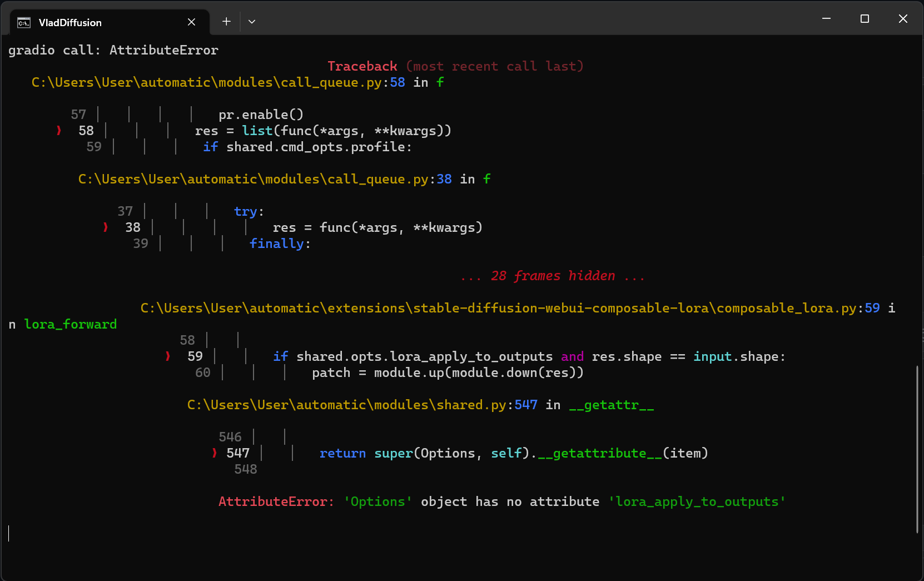924x581 pixels.
Task: Click the 'finally:' code line
Action: (280, 244)
